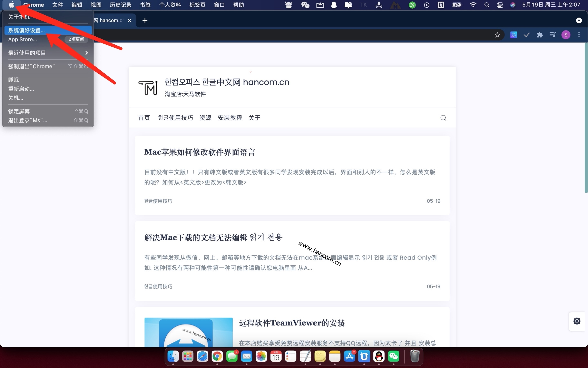The image size is (588, 368).
Task: Toggle dark mode with sun icon button
Action: point(577,321)
